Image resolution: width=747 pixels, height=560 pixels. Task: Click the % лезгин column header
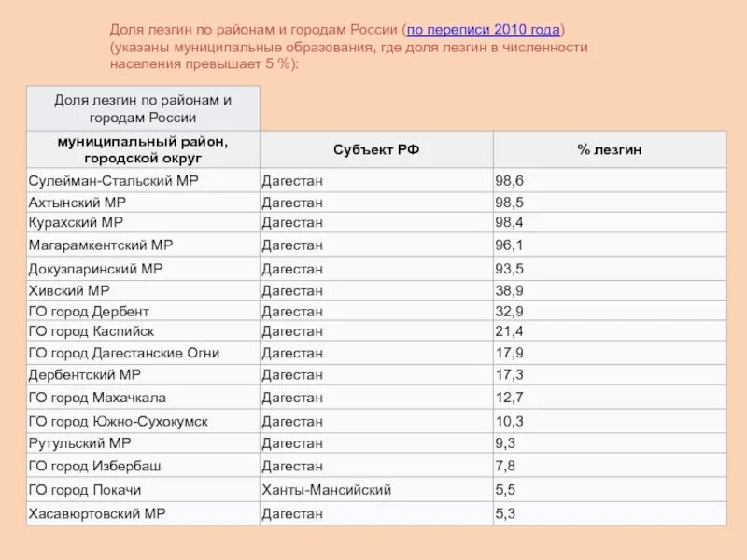610,149
